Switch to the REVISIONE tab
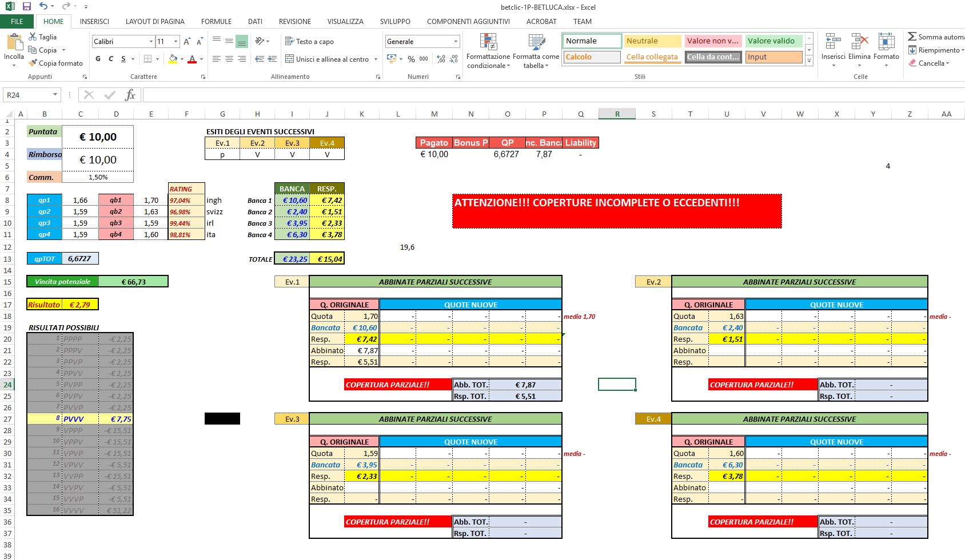965x560 pixels. [x=295, y=22]
